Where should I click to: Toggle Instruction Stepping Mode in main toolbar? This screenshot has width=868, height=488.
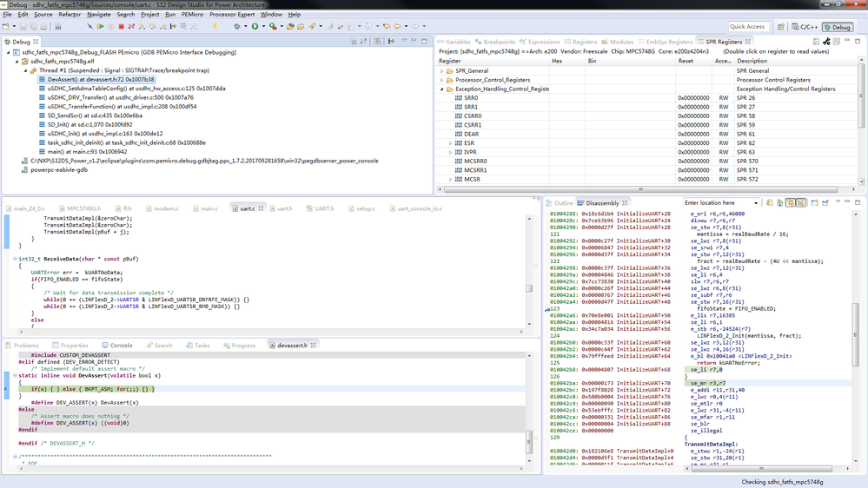[173, 26]
